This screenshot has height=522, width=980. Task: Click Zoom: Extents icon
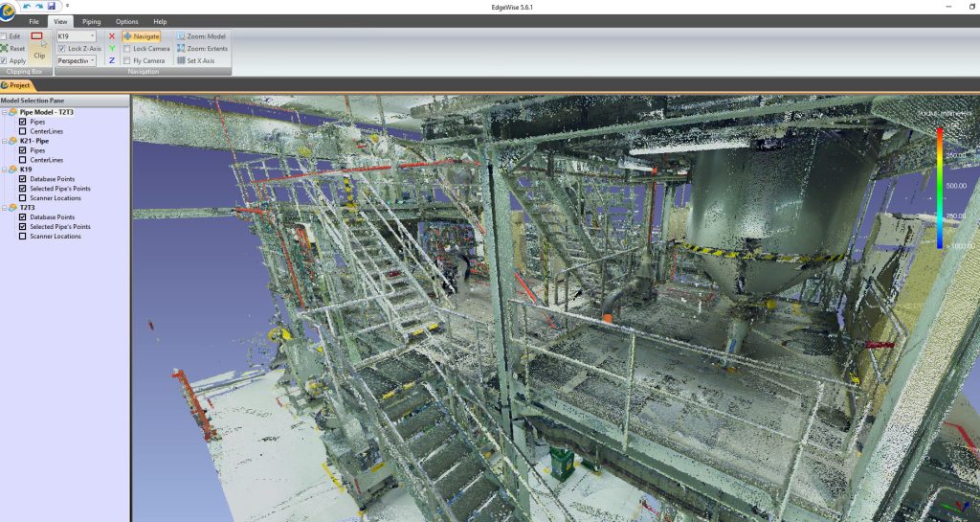[181, 48]
